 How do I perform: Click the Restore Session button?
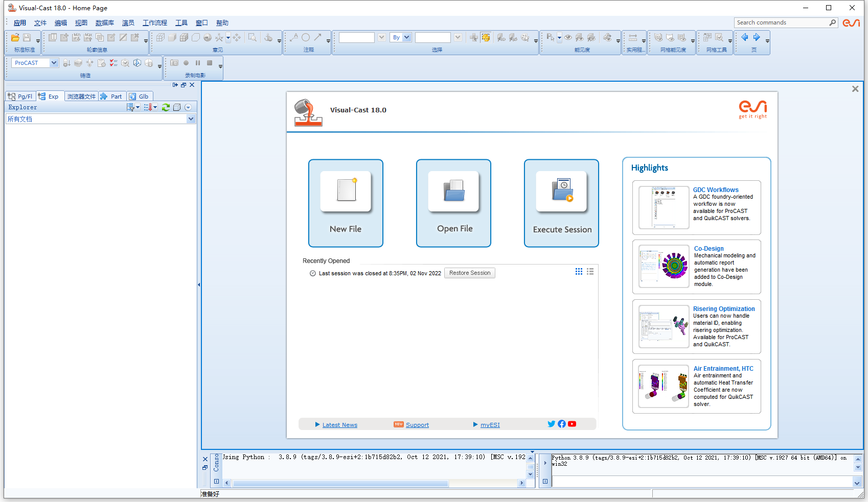[x=470, y=273]
